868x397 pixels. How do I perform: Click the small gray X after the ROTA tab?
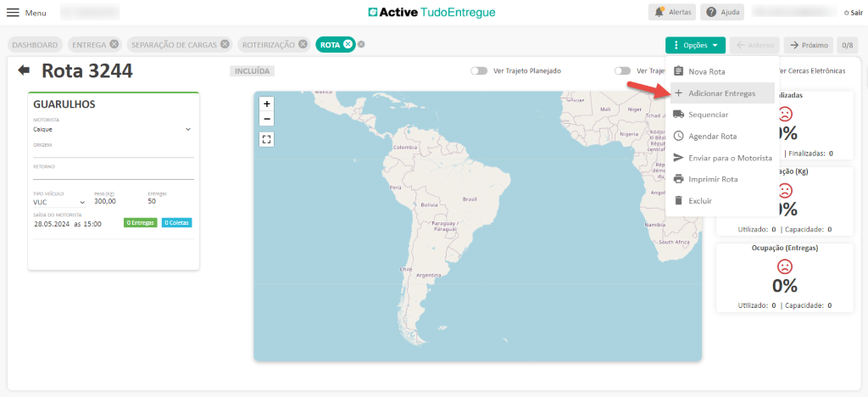361,45
